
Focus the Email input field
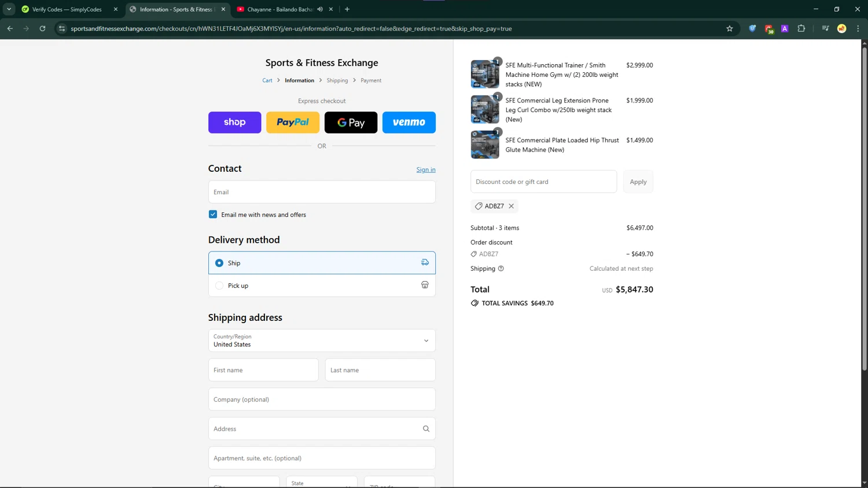[322, 192]
